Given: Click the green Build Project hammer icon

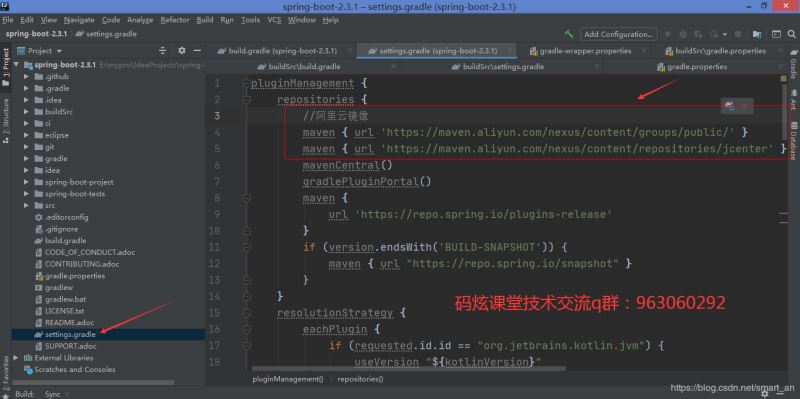Looking at the screenshot, I should coord(569,34).
